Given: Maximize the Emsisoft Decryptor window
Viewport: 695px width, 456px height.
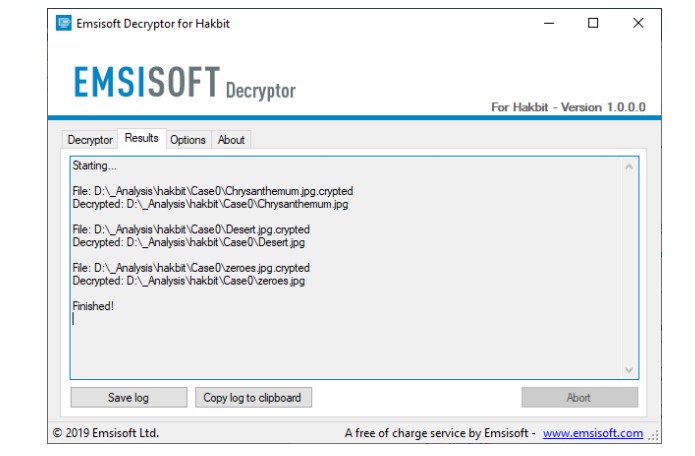Looking at the screenshot, I should click(593, 23).
